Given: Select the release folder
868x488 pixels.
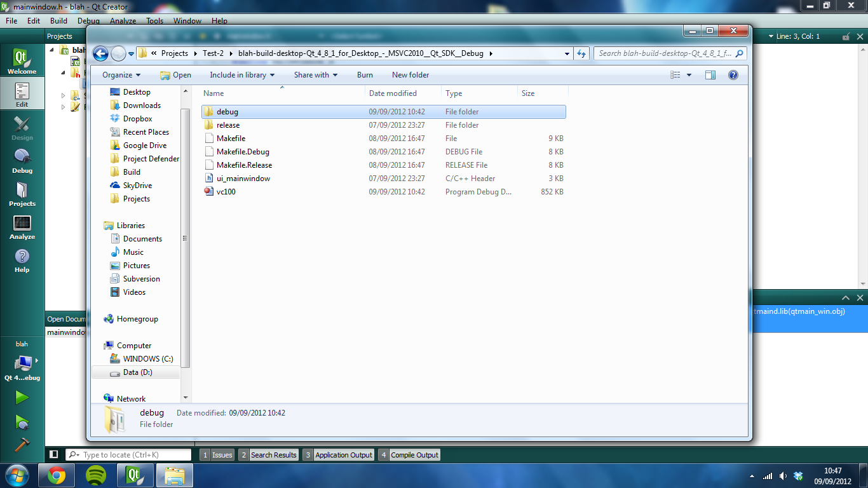Looking at the screenshot, I should click(x=384, y=125).
